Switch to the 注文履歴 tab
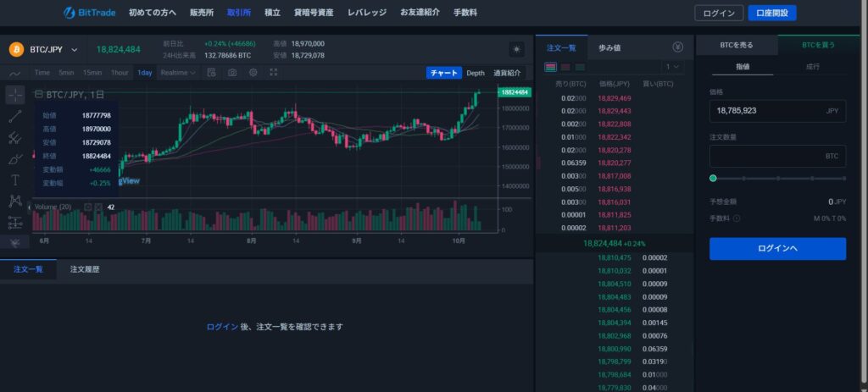868x392 pixels. (85, 269)
